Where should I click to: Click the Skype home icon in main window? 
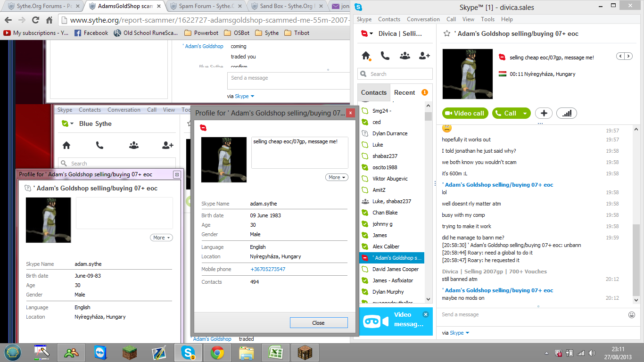[x=366, y=56]
